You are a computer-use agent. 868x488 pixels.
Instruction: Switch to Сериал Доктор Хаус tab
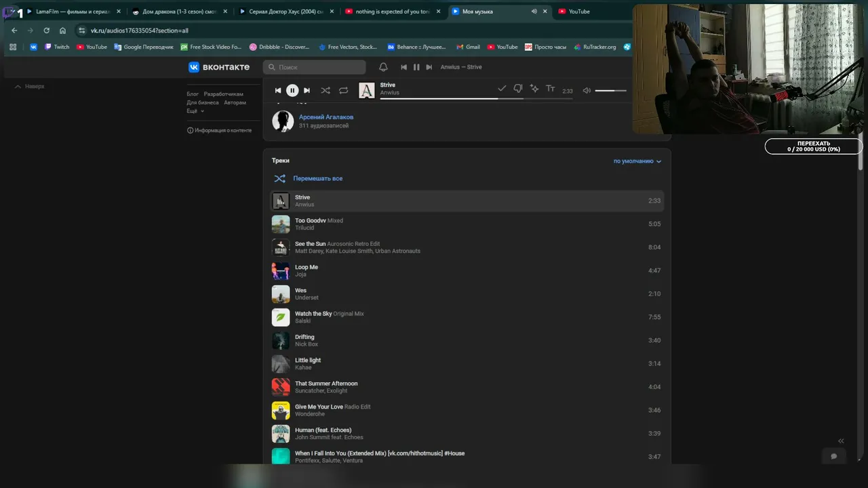(x=285, y=12)
